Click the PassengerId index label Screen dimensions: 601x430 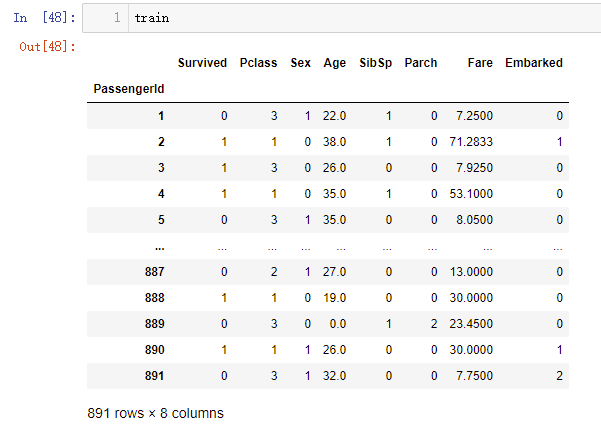(x=129, y=89)
